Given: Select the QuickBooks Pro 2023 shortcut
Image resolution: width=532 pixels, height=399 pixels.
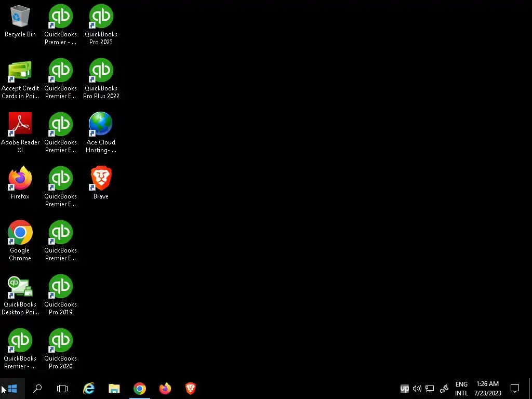Looking at the screenshot, I should coord(101,25).
